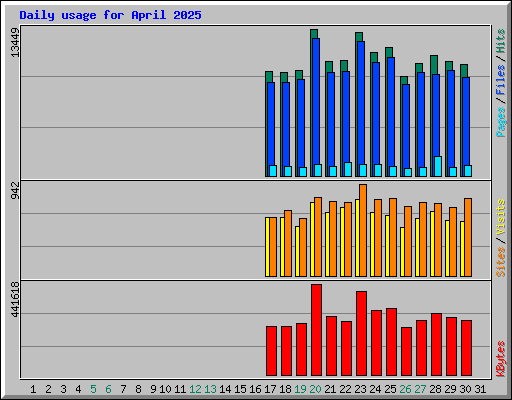Click the 441618 KBytes axis value
The height and width of the screenshot is (400, 512).
tap(15, 299)
